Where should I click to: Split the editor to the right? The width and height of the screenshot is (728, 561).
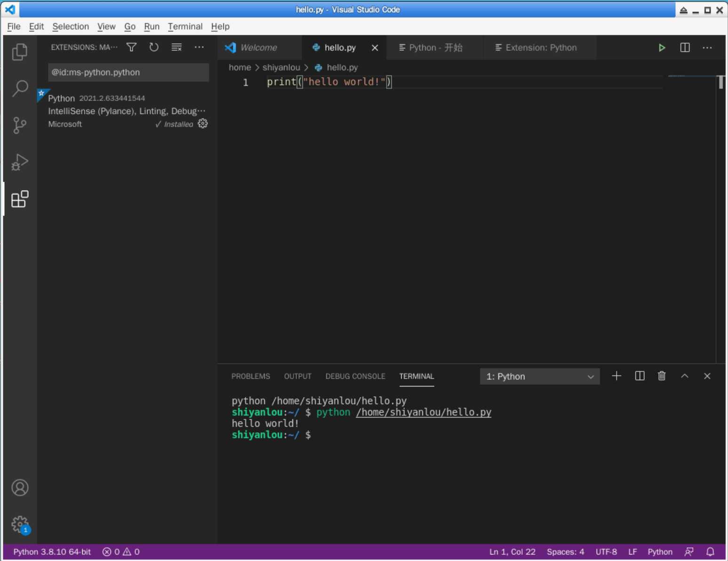click(685, 48)
